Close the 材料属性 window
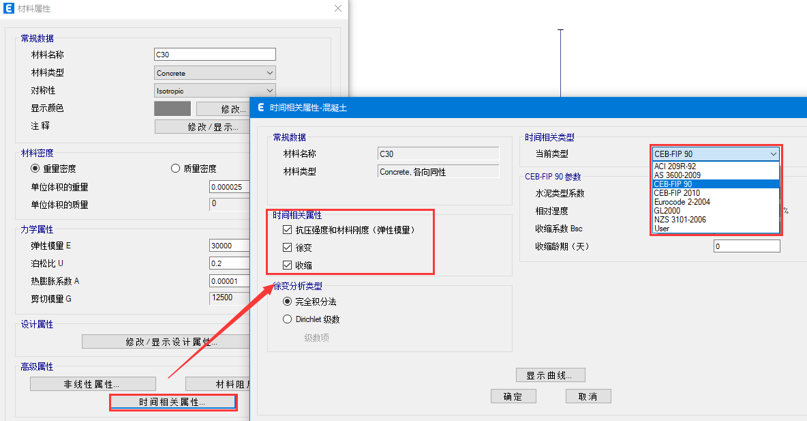Screen dimensions: 807x421 (338, 8)
